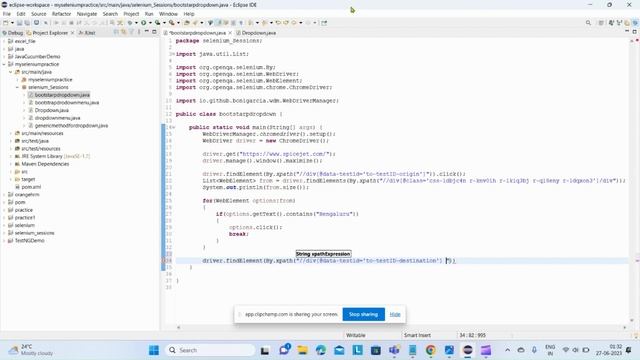640x360 pixels.
Task: Minimize the Project Explorer panel
Action: tap(147, 32)
